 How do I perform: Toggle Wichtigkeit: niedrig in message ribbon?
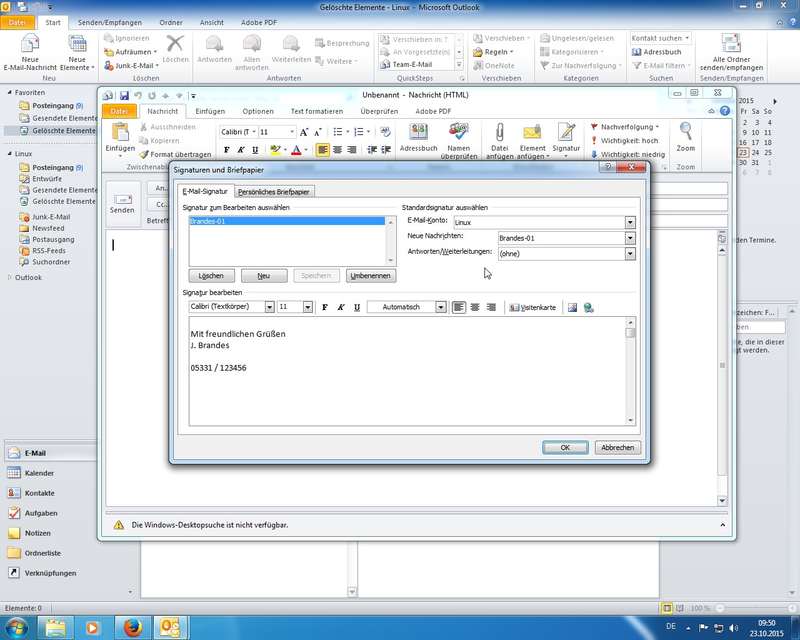pos(628,154)
